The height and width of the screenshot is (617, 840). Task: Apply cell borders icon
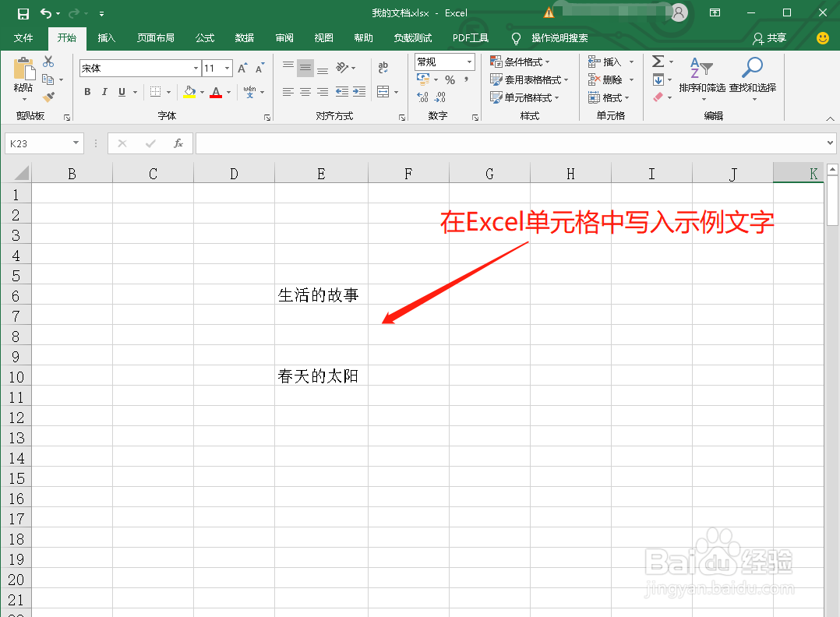click(155, 92)
